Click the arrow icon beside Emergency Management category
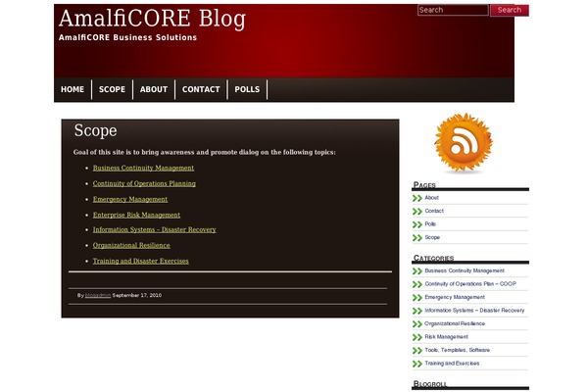The width and height of the screenshot is (588, 392). pyautogui.click(x=417, y=298)
